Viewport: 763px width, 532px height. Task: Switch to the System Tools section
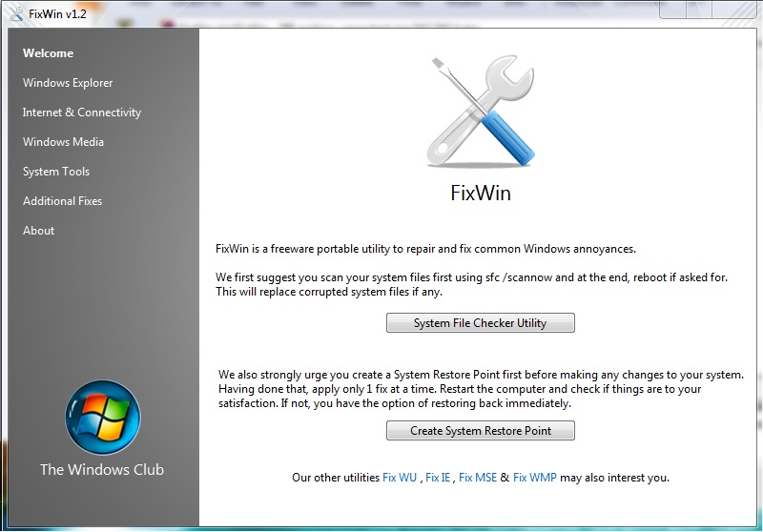pyautogui.click(x=56, y=172)
